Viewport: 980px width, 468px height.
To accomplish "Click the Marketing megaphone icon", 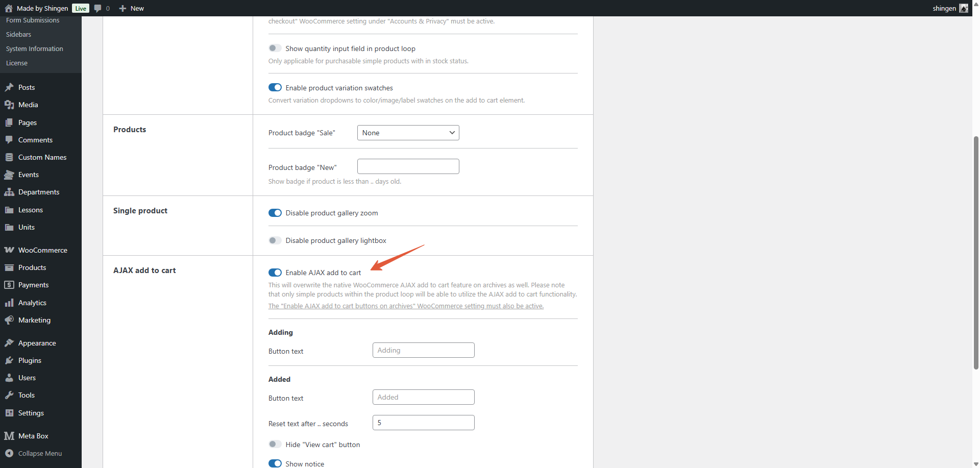I will (9, 320).
